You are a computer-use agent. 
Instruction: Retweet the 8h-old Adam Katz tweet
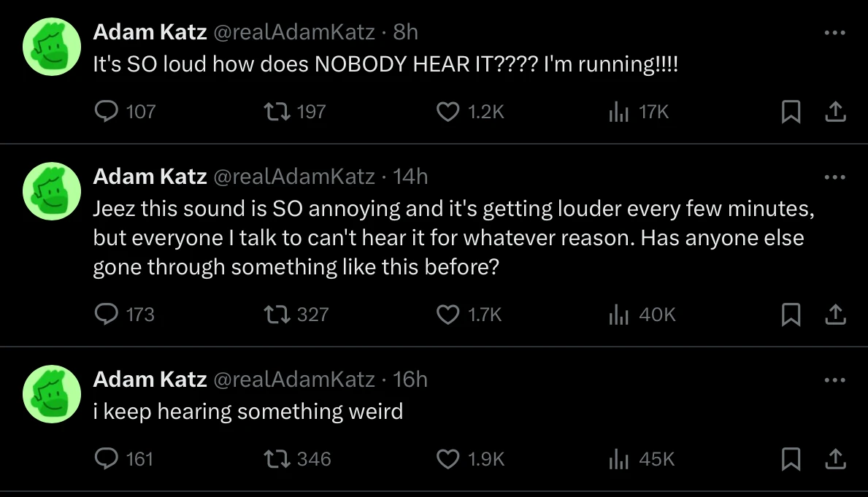pyautogui.click(x=277, y=112)
